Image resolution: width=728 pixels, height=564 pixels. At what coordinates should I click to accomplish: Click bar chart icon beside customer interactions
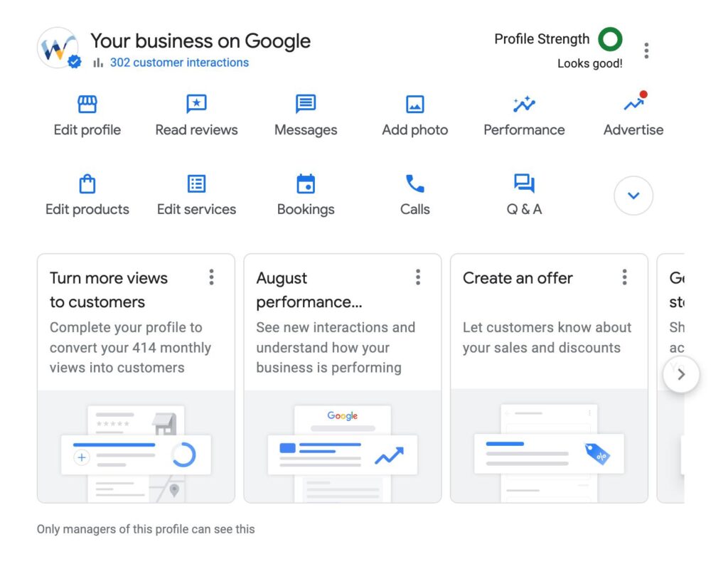pyautogui.click(x=98, y=63)
